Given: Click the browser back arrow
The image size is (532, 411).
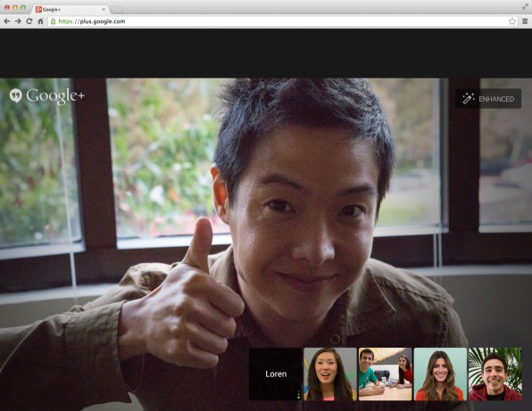Looking at the screenshot, I should pyautogui.click(x=6, y=21).
